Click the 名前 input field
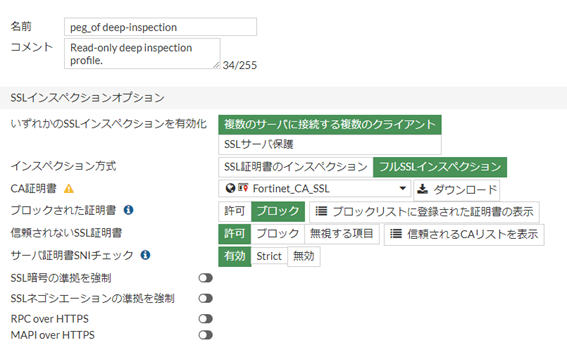The width and height of the screenshot is (567, 362). (x=161, y=27)
